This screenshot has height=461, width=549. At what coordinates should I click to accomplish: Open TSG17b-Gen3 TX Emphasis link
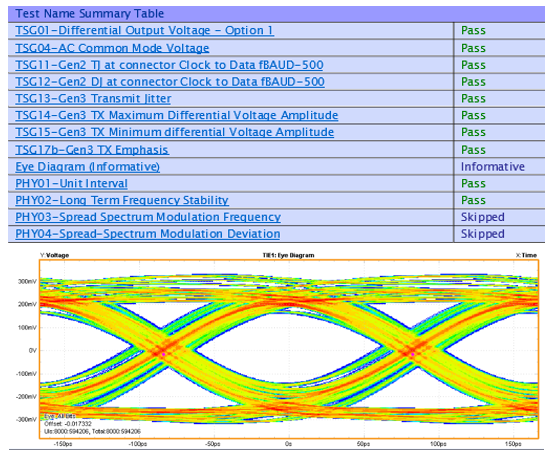[x=92, y=150]
